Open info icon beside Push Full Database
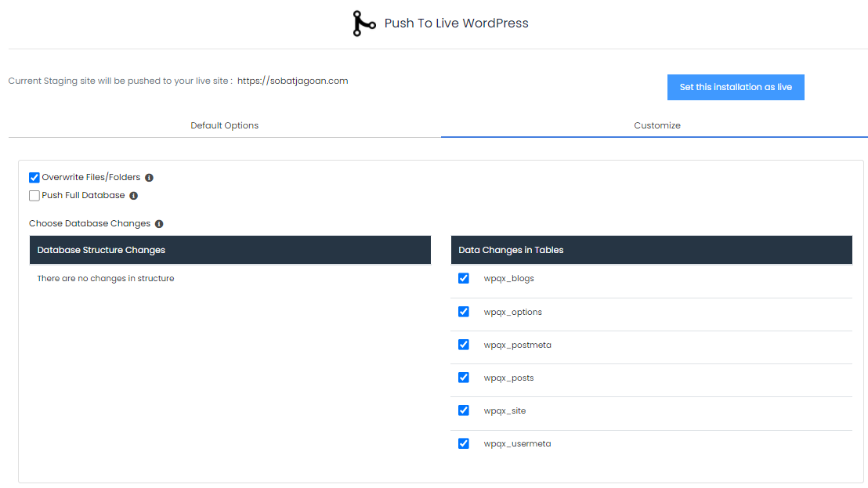This screenshot has height=488, width=868. coord(133,196)
